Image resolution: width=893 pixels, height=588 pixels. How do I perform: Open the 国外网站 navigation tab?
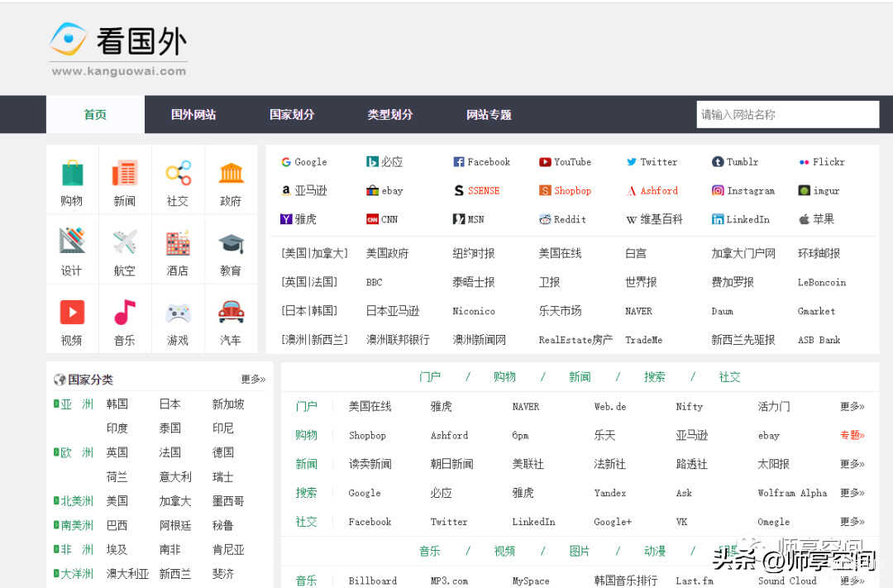193,114
